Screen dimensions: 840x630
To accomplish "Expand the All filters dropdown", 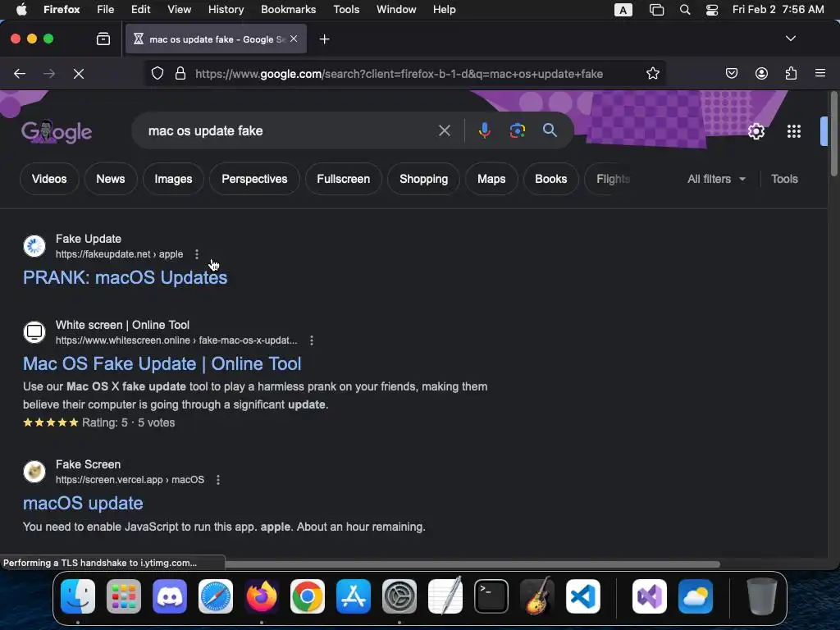I will tap(716, 179).
